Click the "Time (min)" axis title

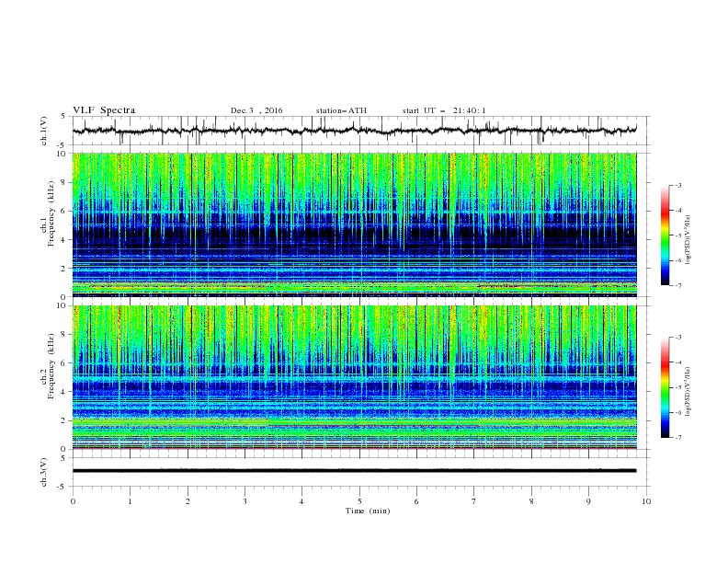[x=368, y=511]
